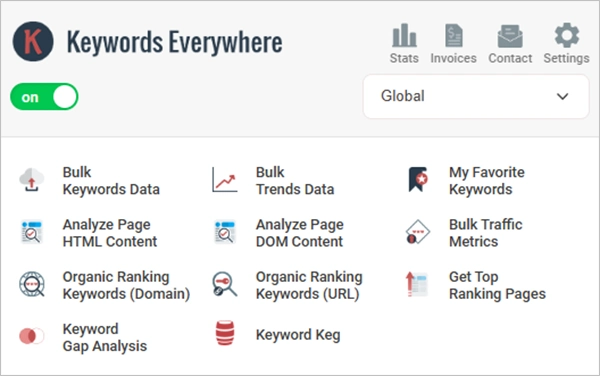This screenshot has width=600, height=376.
Task: Click the Bulk Trends Data chart icon
Action: click(x=225, y=180)
